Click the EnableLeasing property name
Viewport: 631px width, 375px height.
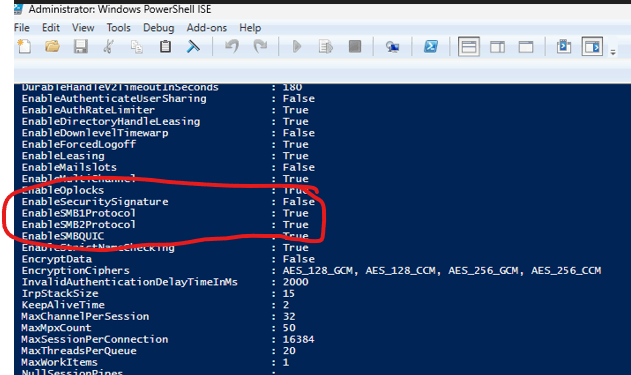point(63,156)
